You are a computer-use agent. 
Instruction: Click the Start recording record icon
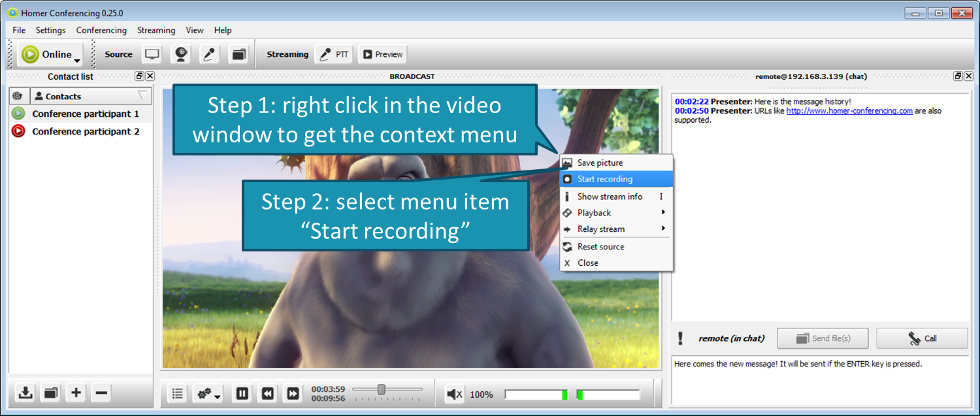click(x=567, y=179)
